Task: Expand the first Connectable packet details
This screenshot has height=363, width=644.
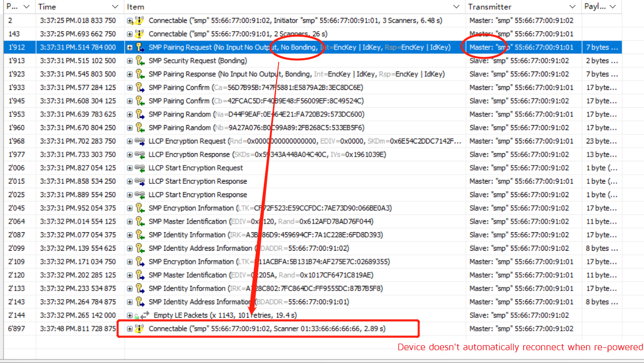Action: point(129,20)
